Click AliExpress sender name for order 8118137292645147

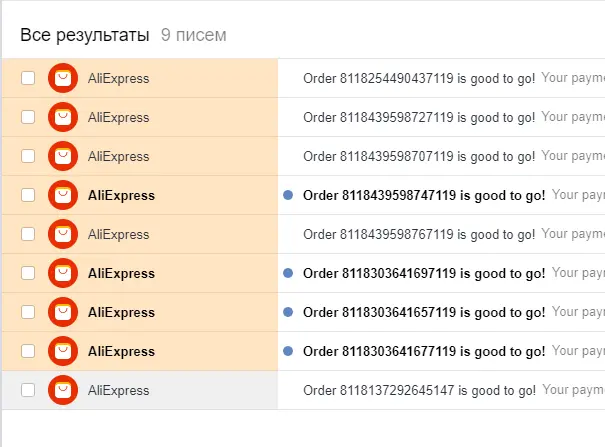[x=118, y=390]
